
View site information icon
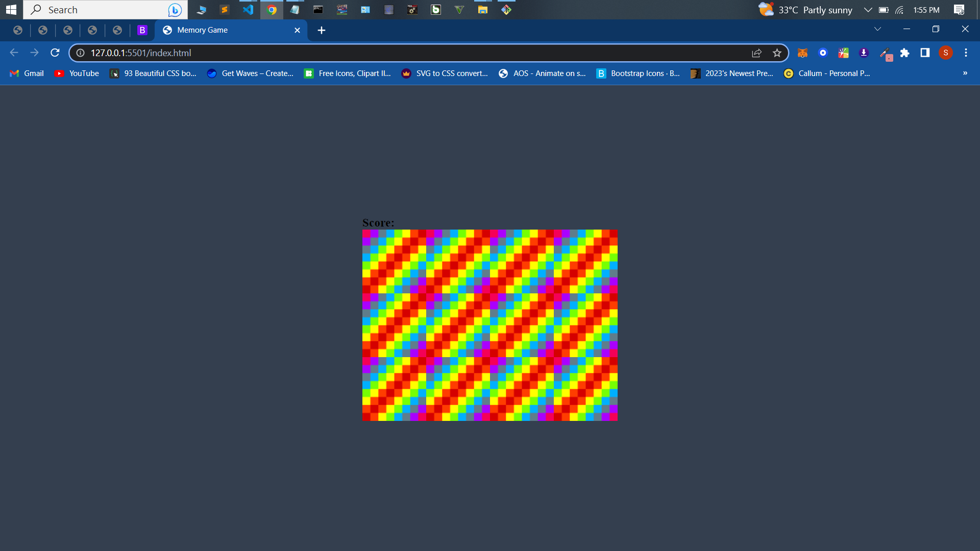coord(80,53)
